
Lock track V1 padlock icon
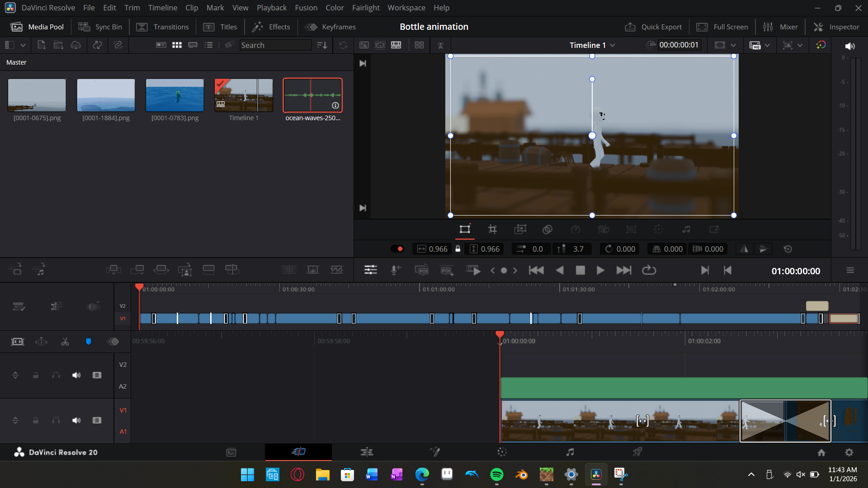pyautogui.click(x=36, y=420)
